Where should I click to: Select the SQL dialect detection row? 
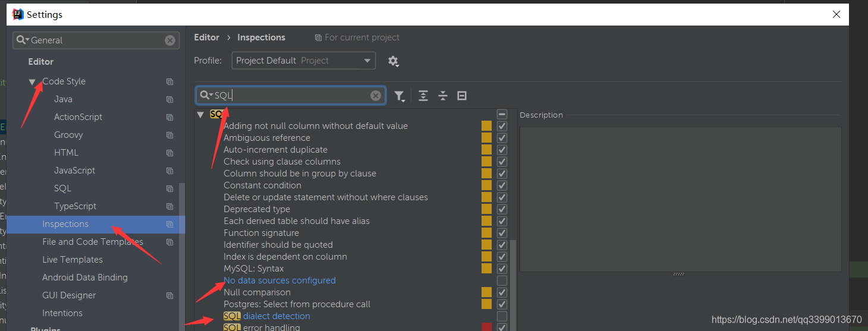[267, 316]
